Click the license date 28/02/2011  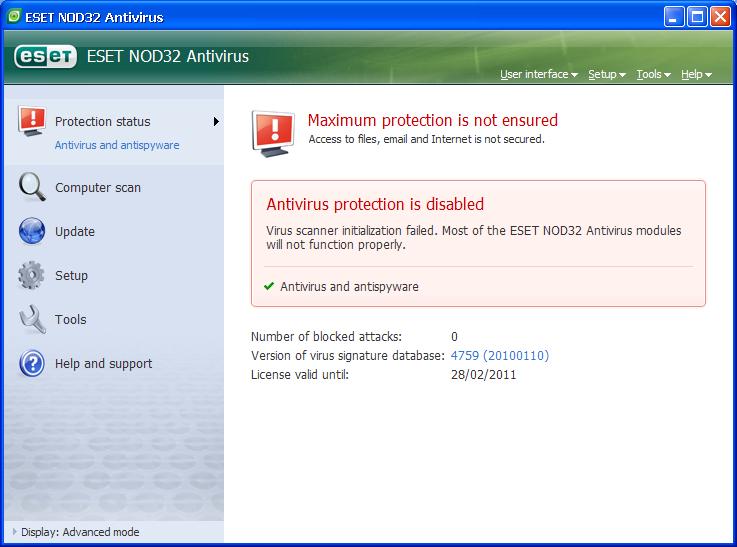483,375
